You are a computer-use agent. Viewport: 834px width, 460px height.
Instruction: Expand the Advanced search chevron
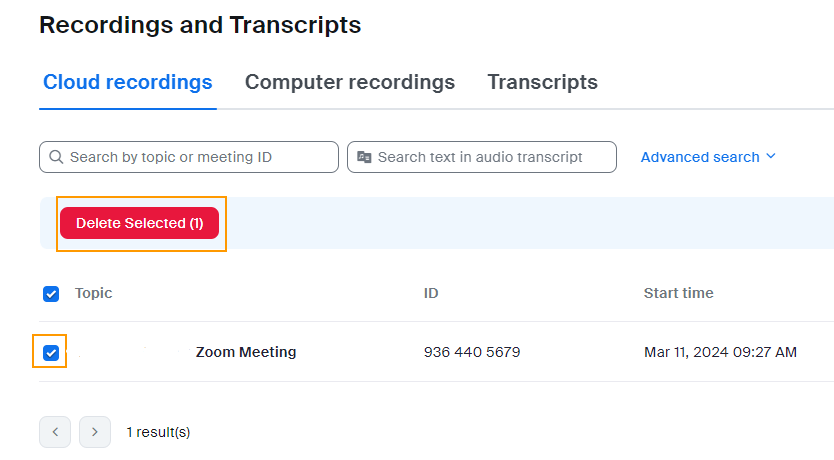(x=770, y=157)
